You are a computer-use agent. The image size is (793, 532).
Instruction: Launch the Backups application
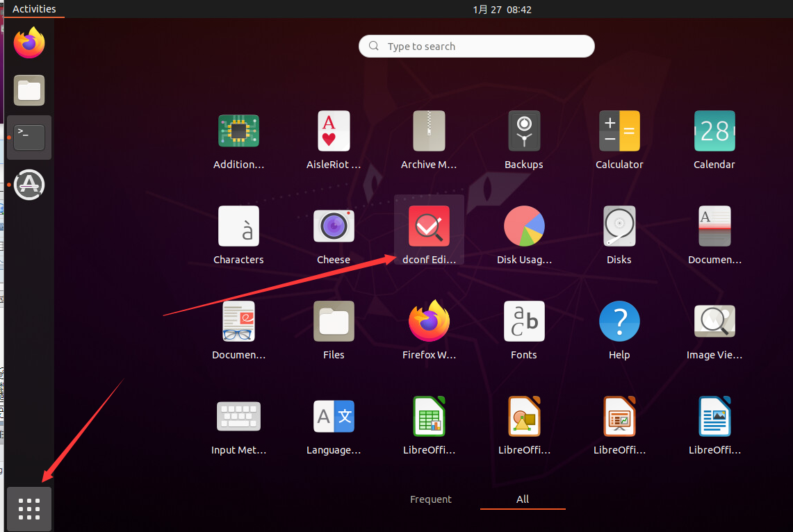(524, 131)
